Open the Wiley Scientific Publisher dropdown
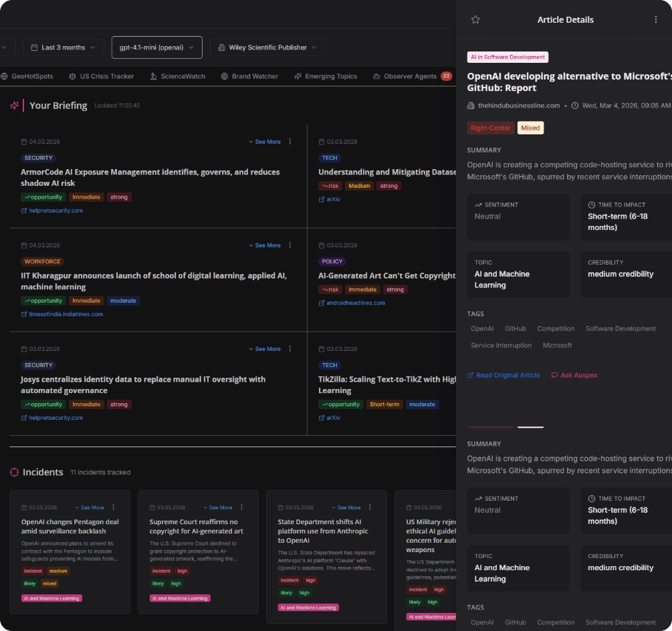 tap(268, 47)
